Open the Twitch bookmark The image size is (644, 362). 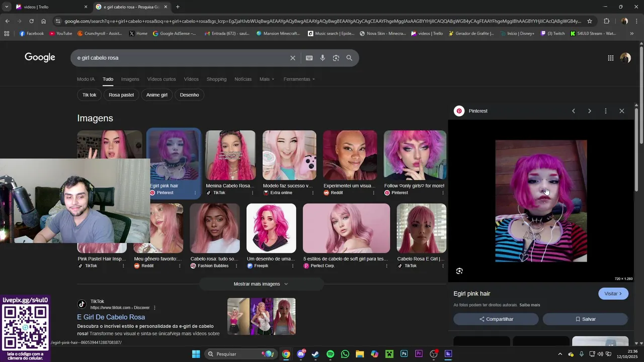pos(552,34)
